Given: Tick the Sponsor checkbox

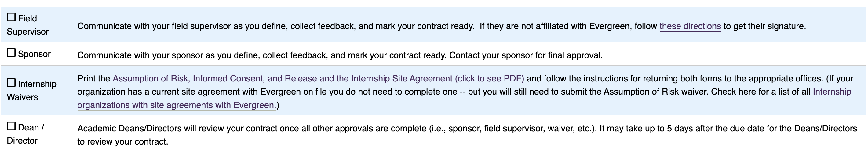Looking at the screenshot, I should tap(11, 53).
